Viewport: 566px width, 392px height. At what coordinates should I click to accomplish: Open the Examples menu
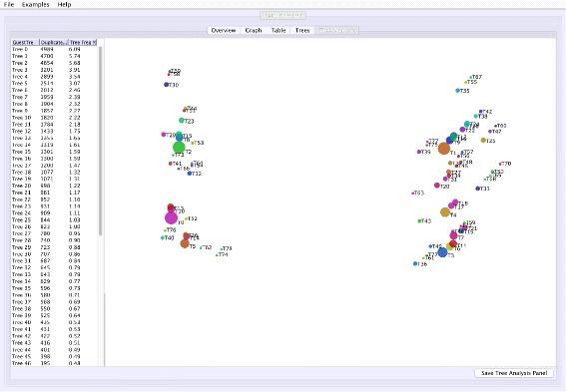point(35,4)
